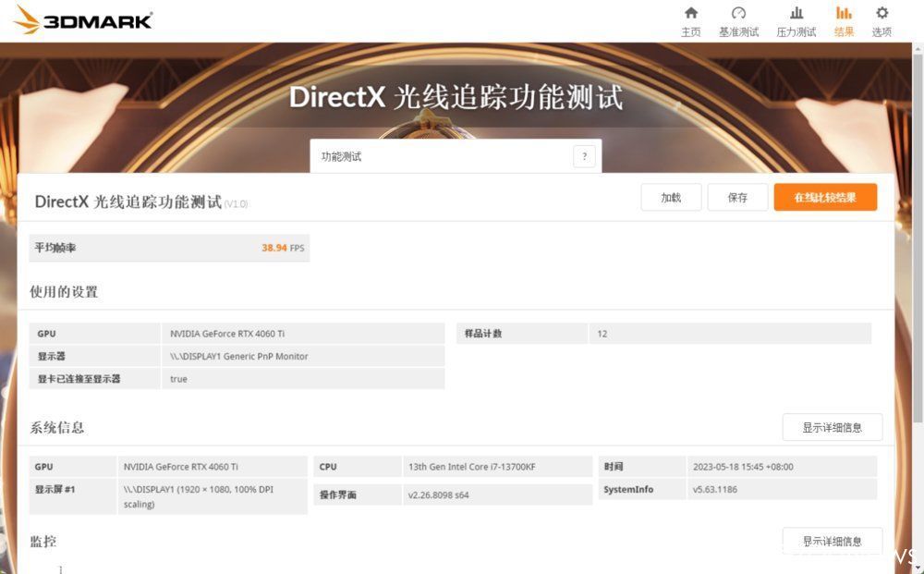Click the 'true' value

pos(178,379)
